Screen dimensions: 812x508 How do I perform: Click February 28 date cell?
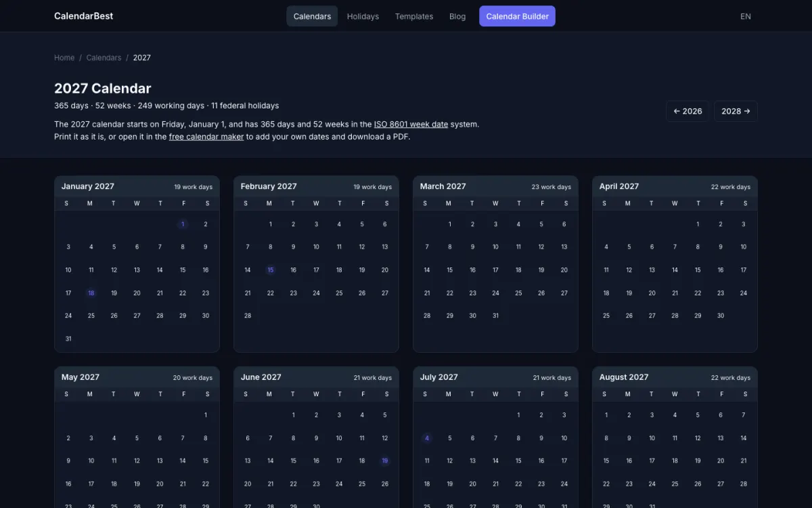point(248,316)
